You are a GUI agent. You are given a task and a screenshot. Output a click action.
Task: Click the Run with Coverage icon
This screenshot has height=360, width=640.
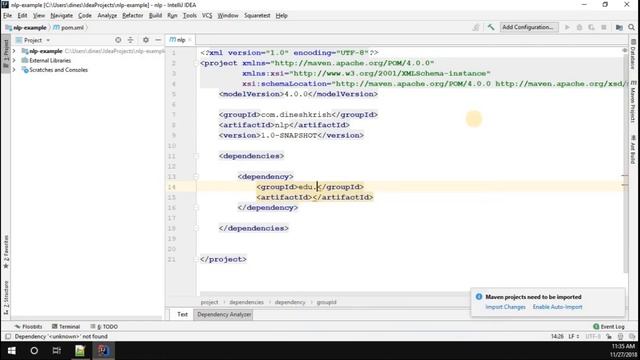pyautogui.click(x=591, y=27)
